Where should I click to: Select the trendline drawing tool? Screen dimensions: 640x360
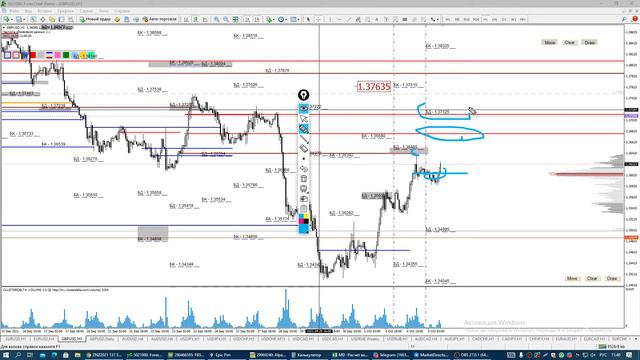349,19
